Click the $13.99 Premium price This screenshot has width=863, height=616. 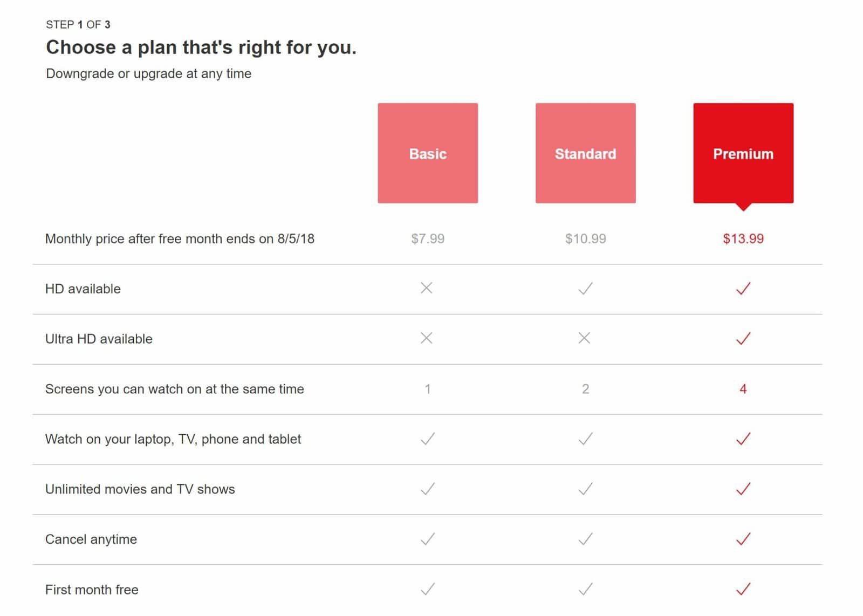coord(743,238)
